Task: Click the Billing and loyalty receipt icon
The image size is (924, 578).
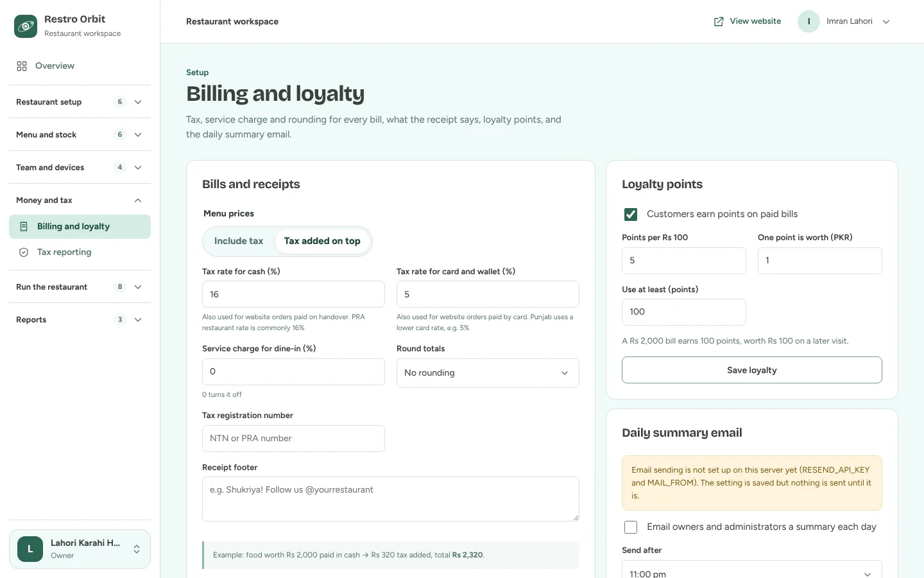Action: (x=24, y=227)
